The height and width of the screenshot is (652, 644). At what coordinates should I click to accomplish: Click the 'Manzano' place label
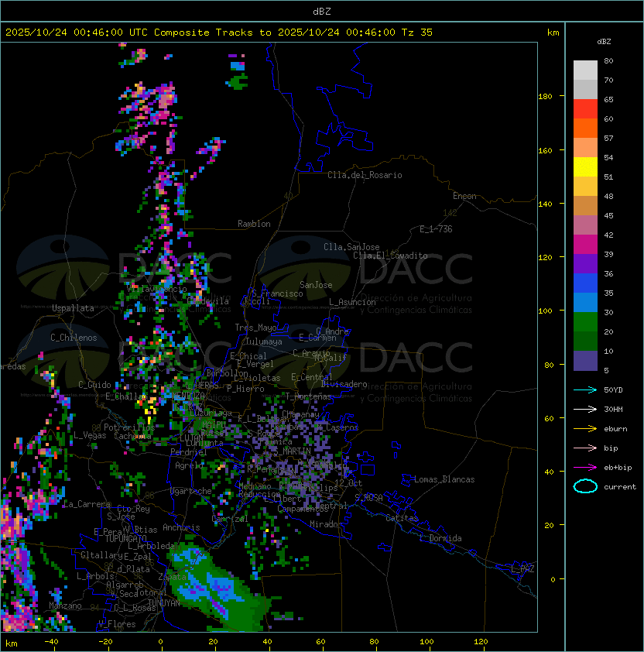[x=65, y=606]
